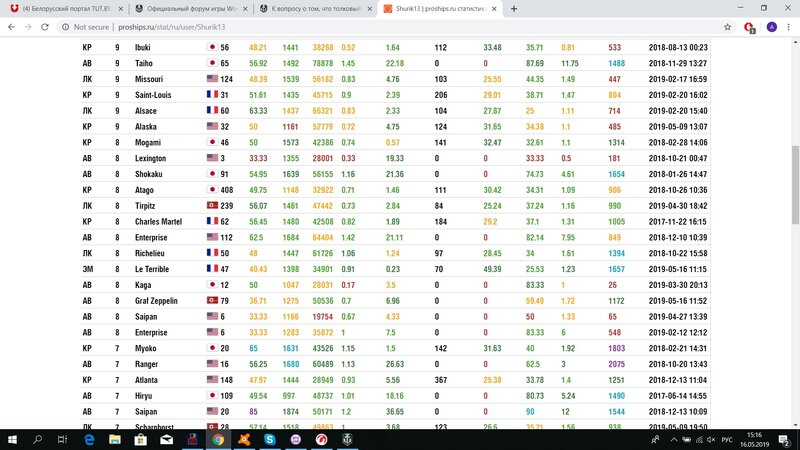Open the network tray icon
The width and height of the screenshot is (800, 450).
click(x=698, y=439)
